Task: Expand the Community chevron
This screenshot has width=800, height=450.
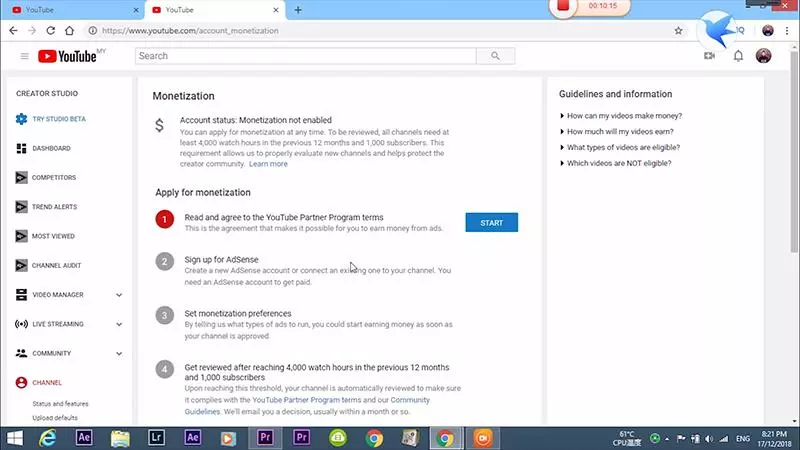Action: click(x=119, y=353)
